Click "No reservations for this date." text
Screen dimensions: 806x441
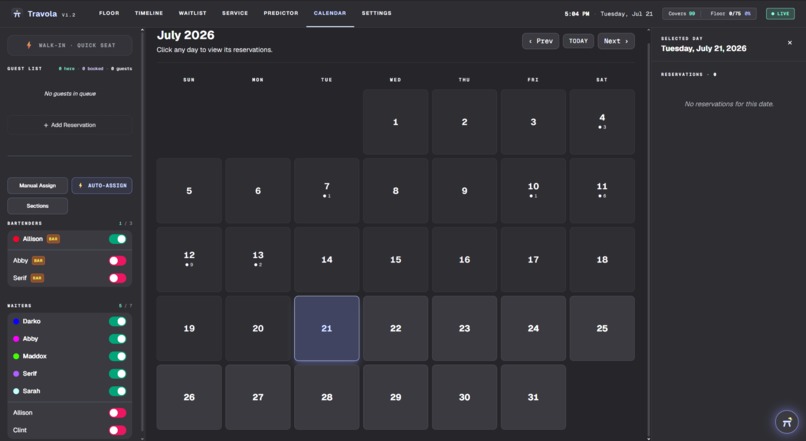pos(729,104)
